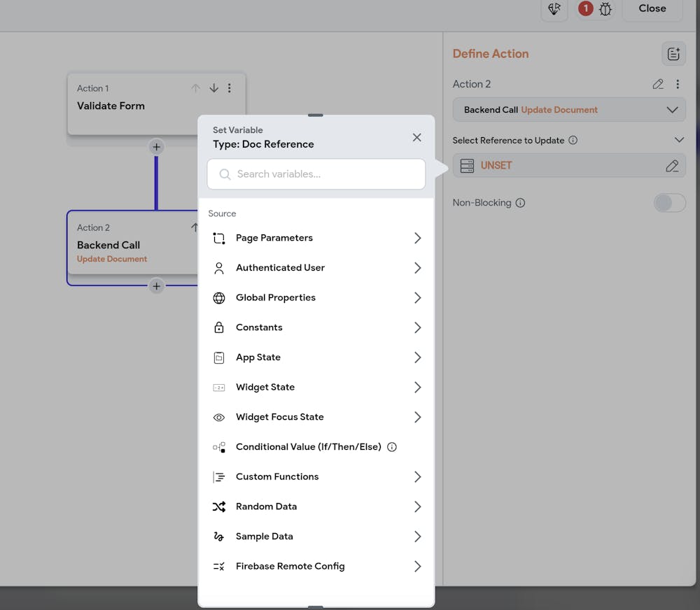The image size is (700, 610).
Task: Expand the Page Parameters source
Action: click(316, 238)
